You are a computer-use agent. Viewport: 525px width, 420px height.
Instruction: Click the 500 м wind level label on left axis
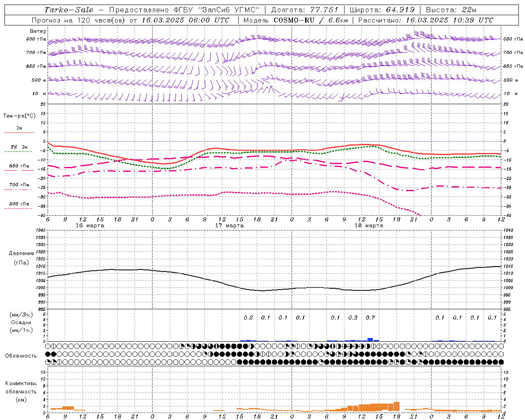[x=39, y=80]
